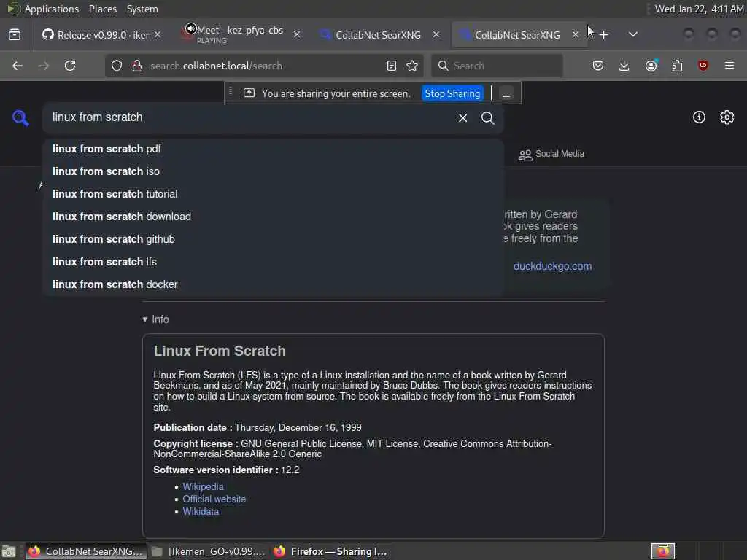Open a new tab with the plus button
Image resolution: width=747 pixels, height=560 pixels.
604,35
